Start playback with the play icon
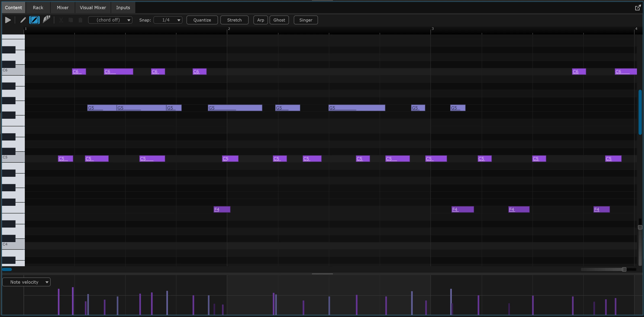This screenshot has width=644, height=317. [x=8, y=20]
